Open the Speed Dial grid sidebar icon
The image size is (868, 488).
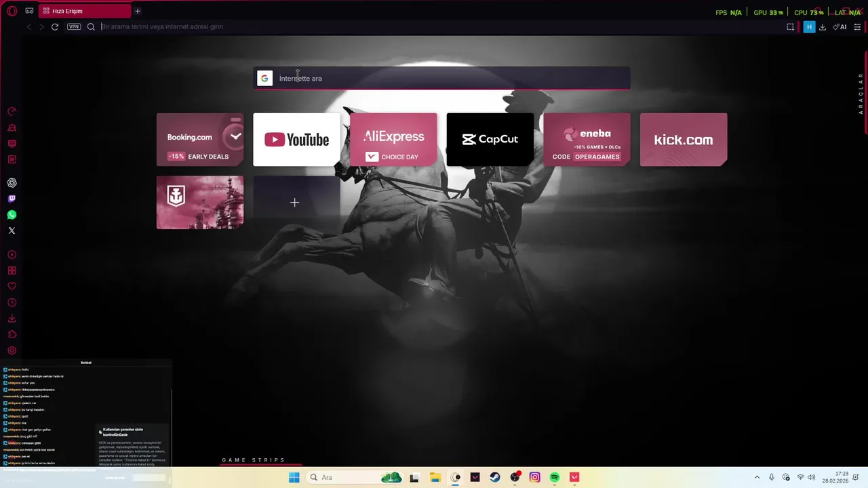(12, 270)
